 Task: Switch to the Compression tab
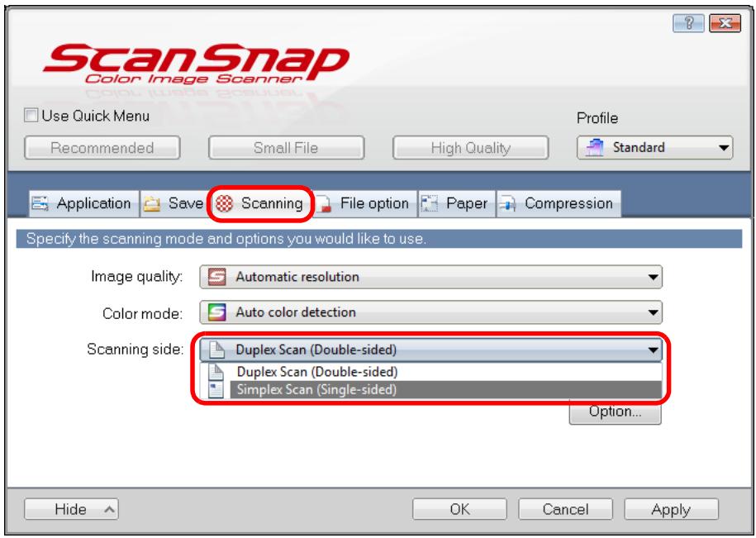[x=559, y=203]
